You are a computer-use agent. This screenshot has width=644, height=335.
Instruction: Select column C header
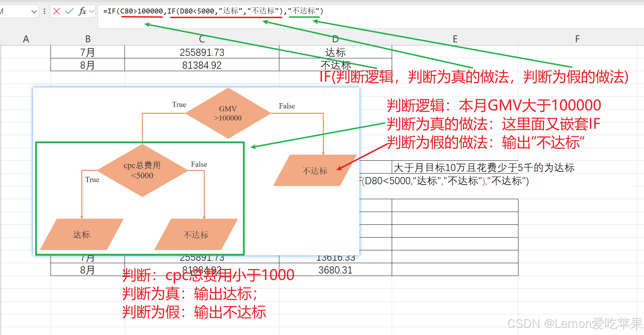202,39
